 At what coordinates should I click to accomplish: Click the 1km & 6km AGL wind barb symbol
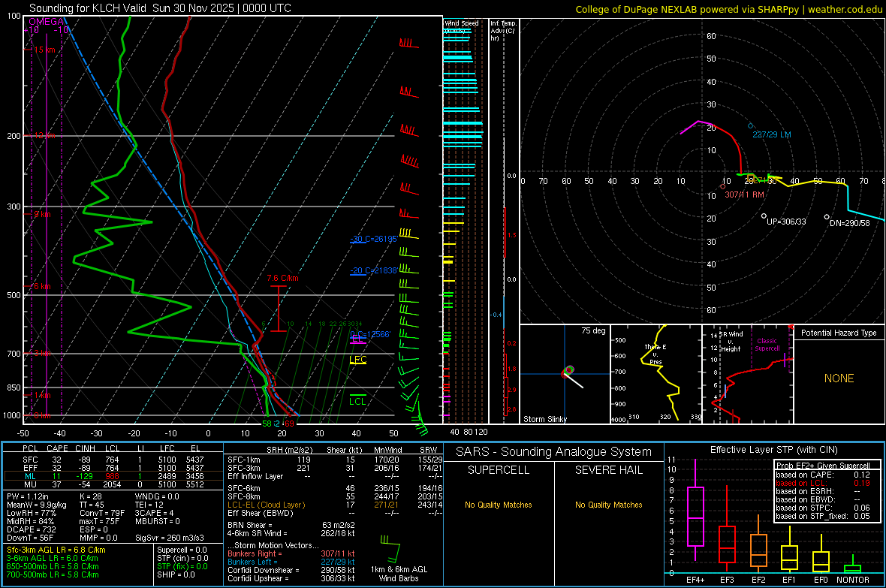[390, 548]
